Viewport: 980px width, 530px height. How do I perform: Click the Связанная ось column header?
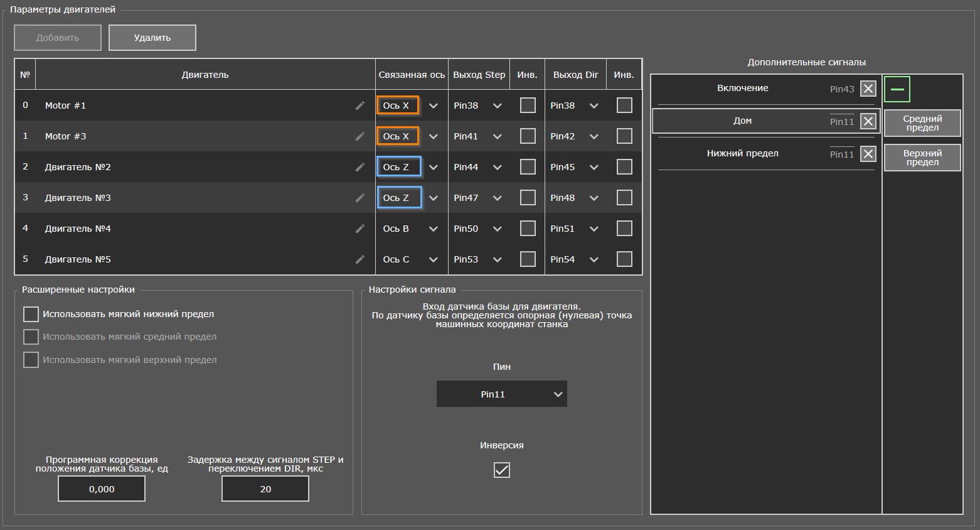coord(412,75)
